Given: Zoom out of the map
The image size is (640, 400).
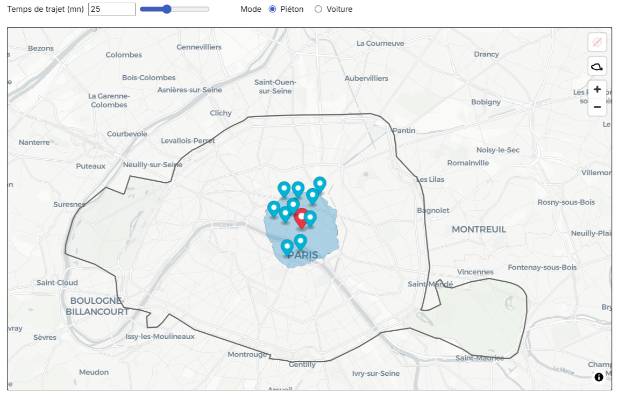Looking at the screenshot, I should point(597,106).
